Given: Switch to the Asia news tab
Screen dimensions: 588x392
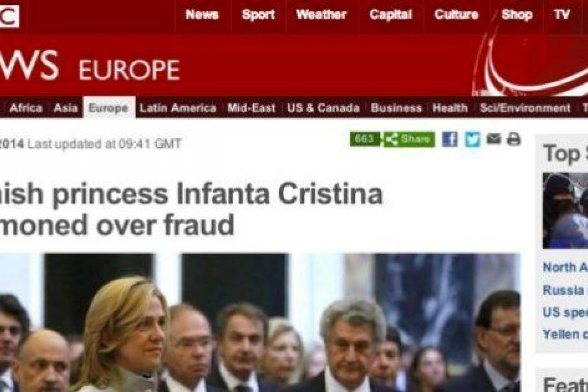Looking at the screenshot, I should point(66,108).
